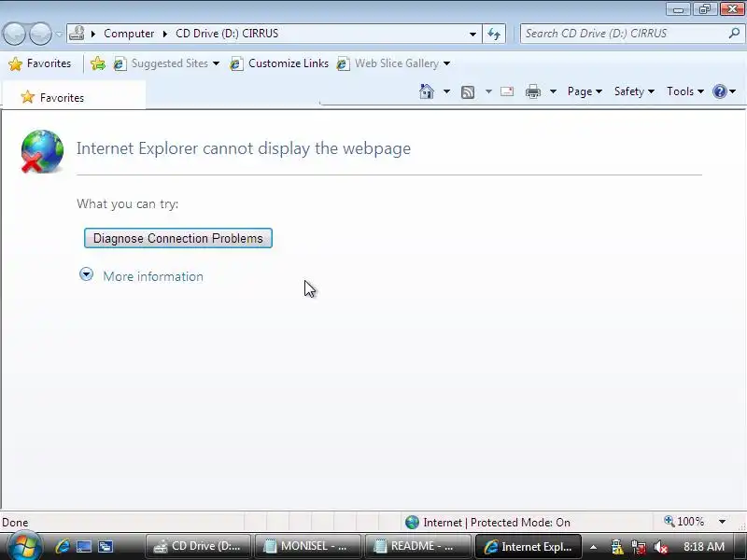Click the zoom level 100% button
The width and height of the screenshot is (747, 560).
(684, 522)
